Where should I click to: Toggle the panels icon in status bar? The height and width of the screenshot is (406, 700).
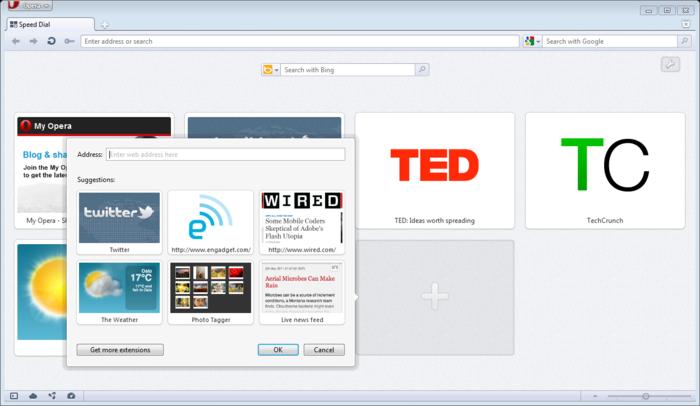(14, 396)
